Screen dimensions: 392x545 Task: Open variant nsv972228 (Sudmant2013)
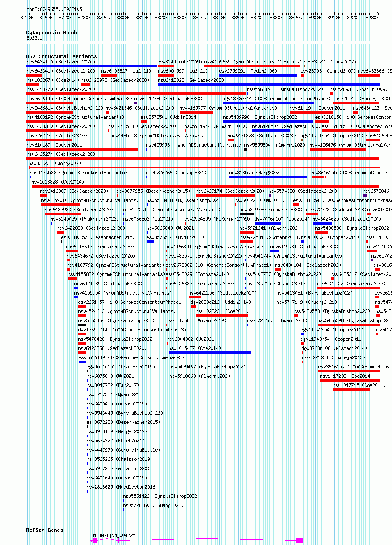pyautogui.click(x=337, y=210)
